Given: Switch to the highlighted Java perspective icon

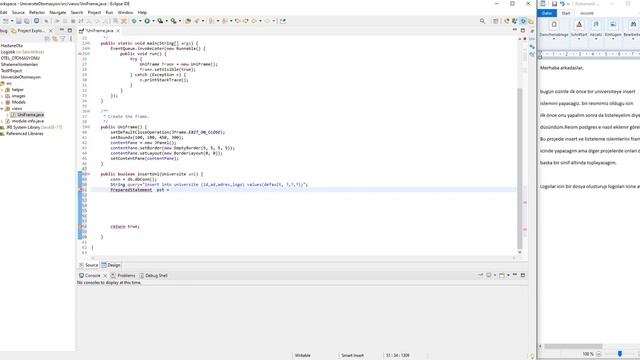Looking at the screenshot, I should pyautogui.click(x=523, y=21).
